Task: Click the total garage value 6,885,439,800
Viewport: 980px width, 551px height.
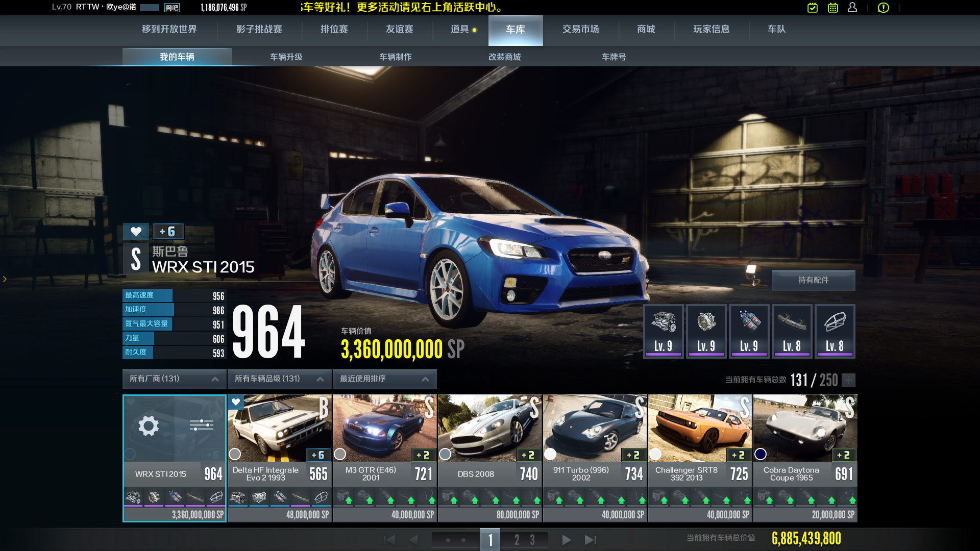Action: 806,539
